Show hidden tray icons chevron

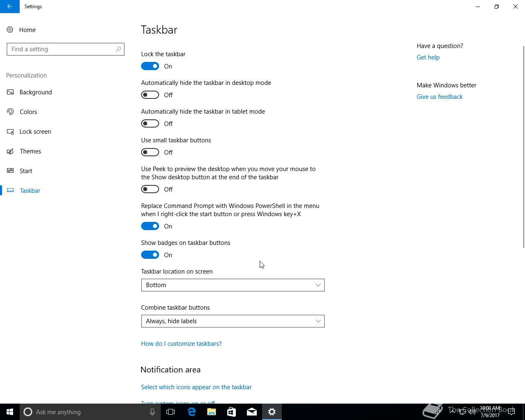click(452, 412)
